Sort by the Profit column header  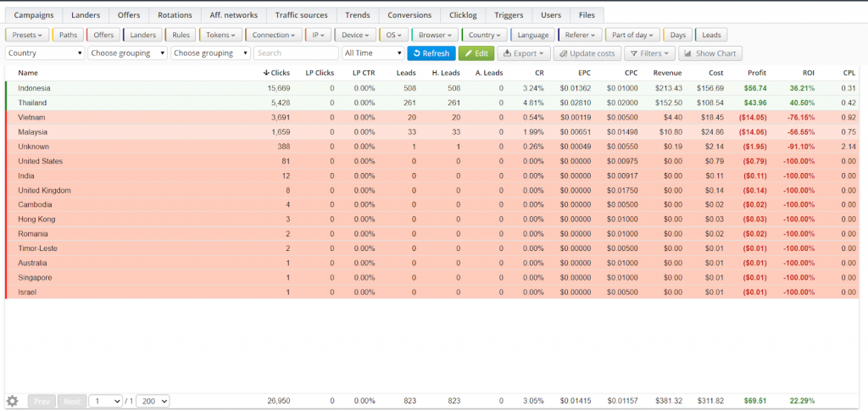[x=757, y=73]
